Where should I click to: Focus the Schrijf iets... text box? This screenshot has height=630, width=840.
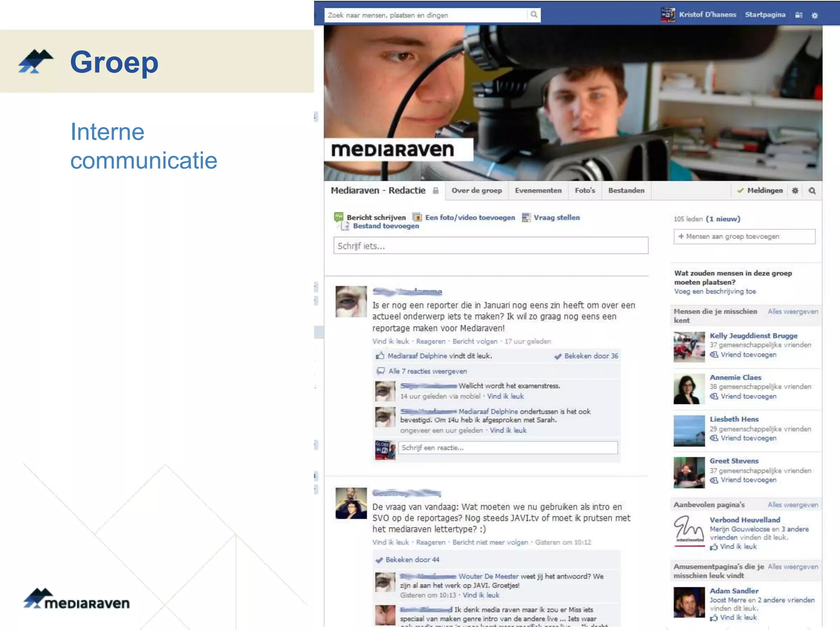pos(491,246)
